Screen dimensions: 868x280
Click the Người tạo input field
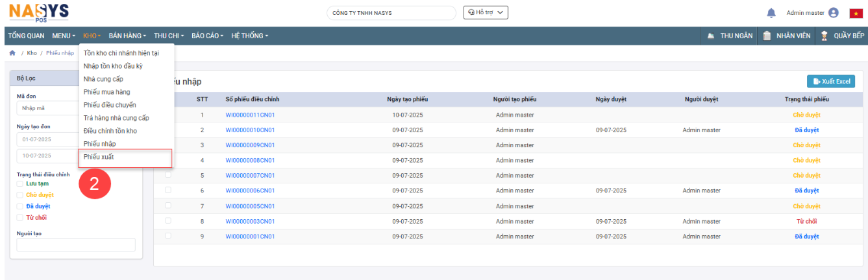[76, 244]
